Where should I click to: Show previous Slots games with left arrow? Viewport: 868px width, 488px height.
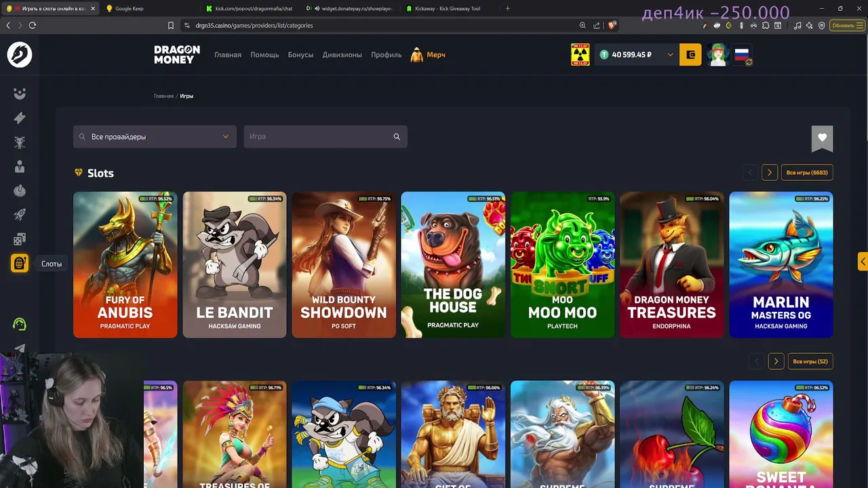click(x=750, y=173)
